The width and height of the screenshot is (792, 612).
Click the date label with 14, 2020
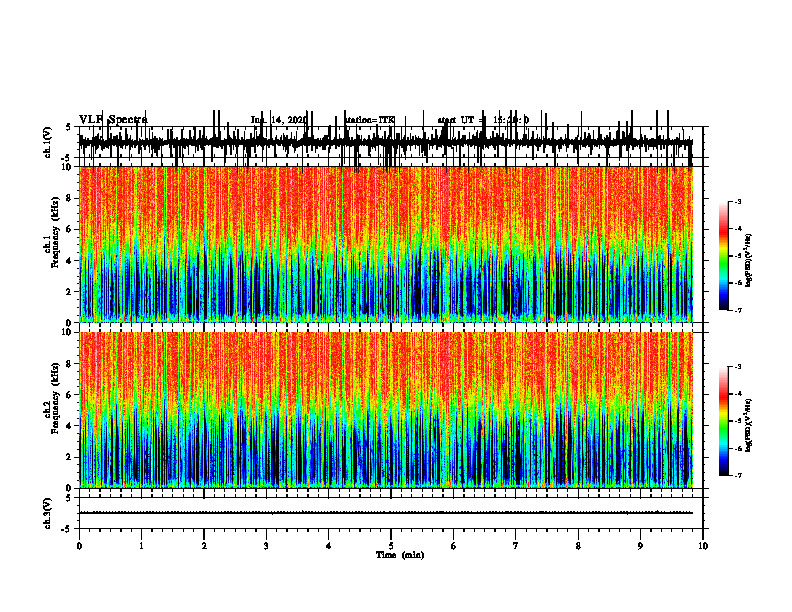(279, 120)
